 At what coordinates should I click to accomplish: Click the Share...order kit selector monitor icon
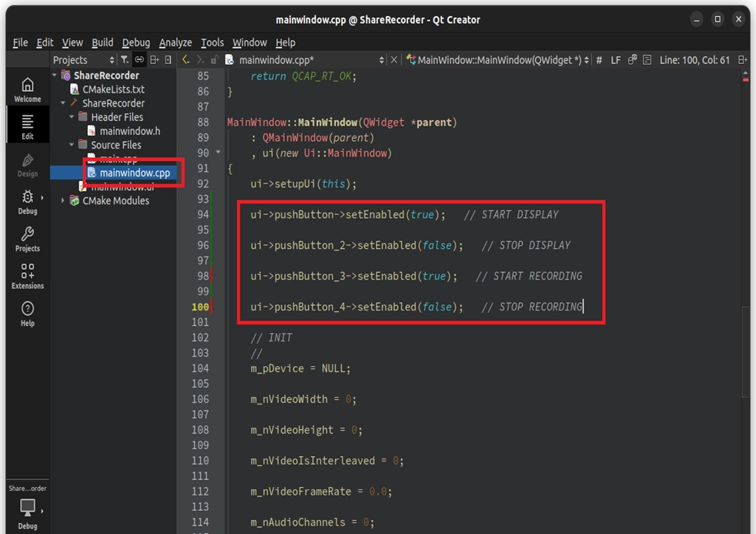[x=28, y=507]
